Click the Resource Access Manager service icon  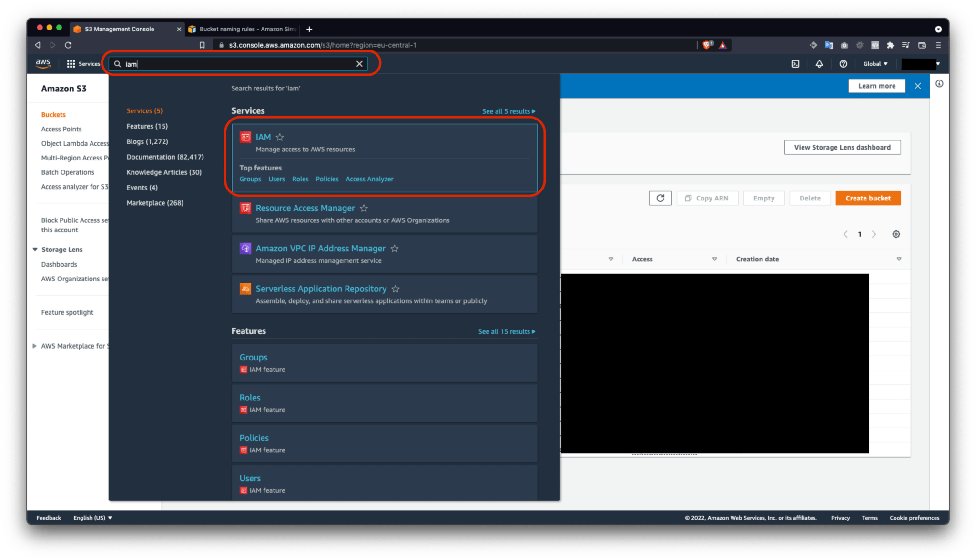coord(245,208)
